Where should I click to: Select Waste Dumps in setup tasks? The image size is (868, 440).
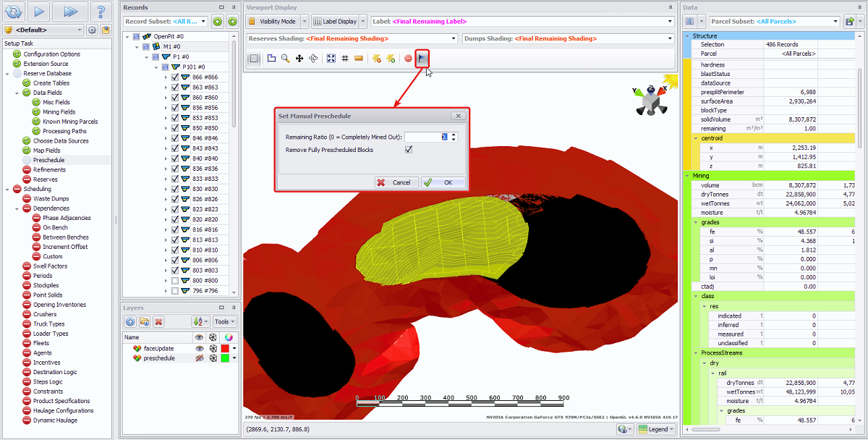coord(51,198)
